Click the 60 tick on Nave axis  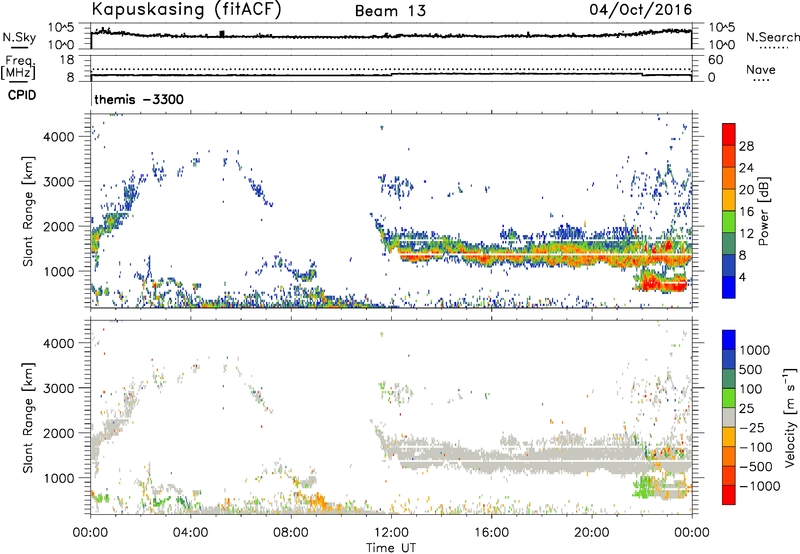tap(715, 60)
